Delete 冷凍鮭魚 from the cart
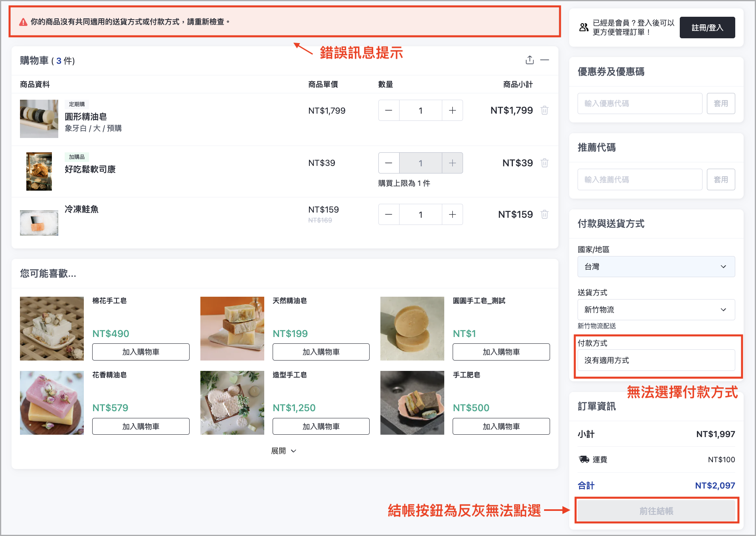The height and width of the screenshot is (536, 756). click(544, 215)
